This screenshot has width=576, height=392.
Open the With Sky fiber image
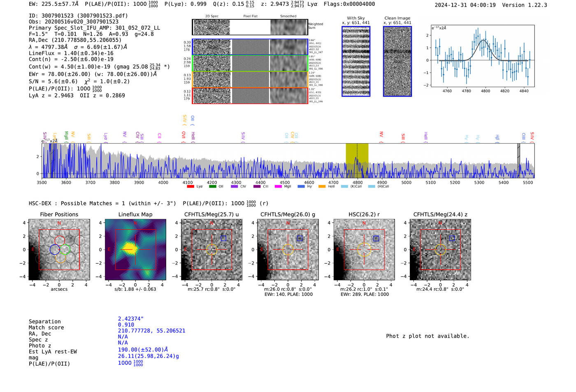[356, 61]
